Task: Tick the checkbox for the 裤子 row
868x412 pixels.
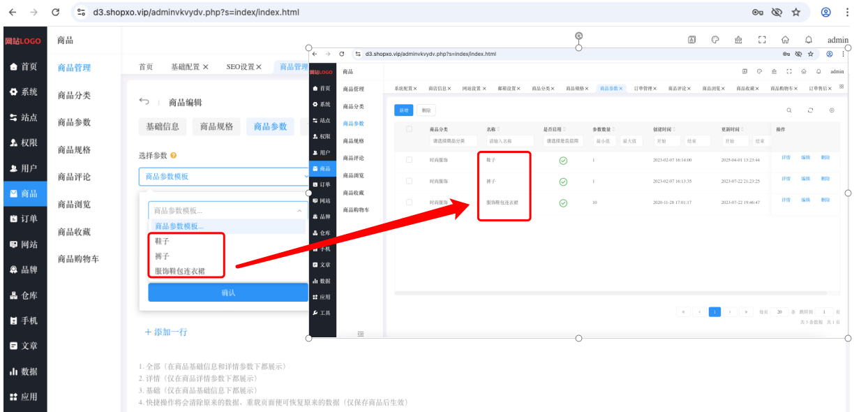Action: [409, 181]
